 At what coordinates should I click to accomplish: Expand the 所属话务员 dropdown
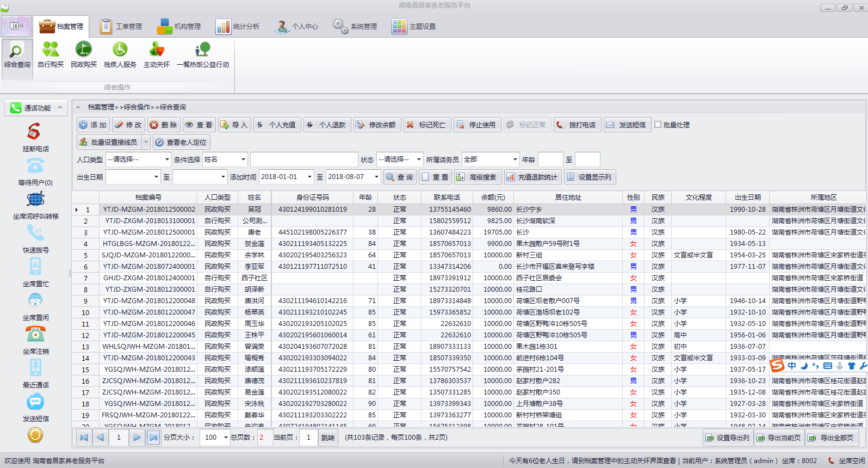pos(514,159)
